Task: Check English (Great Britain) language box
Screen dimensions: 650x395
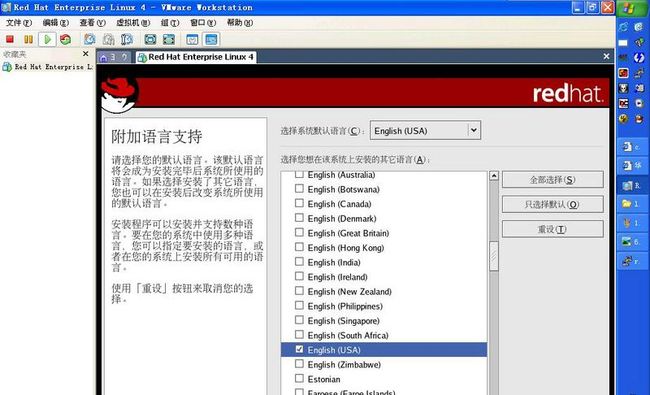Action: click(x=299, y=233)
